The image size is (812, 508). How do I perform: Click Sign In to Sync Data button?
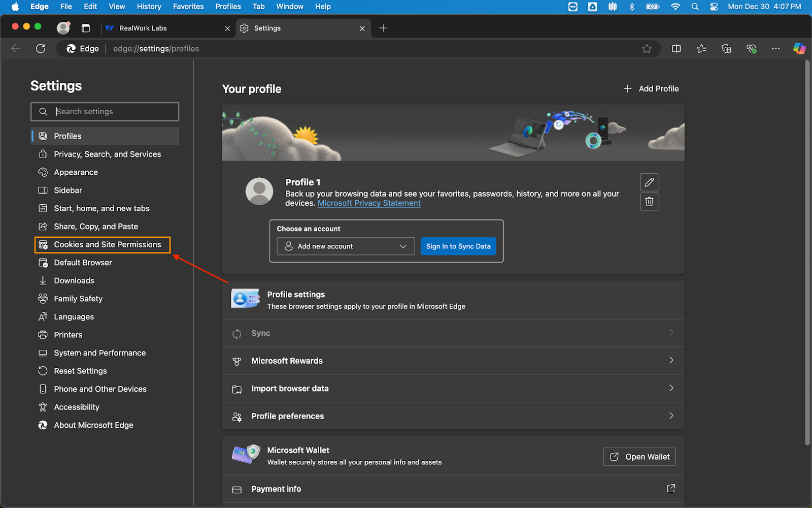pyautogui.click(x=458, y=246)
